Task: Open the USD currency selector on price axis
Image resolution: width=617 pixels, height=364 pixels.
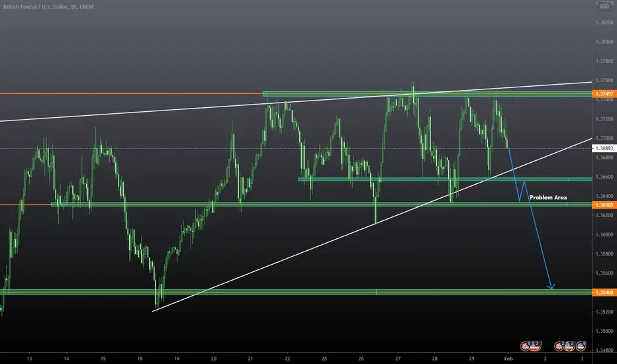Action: (x=604, y=6)
